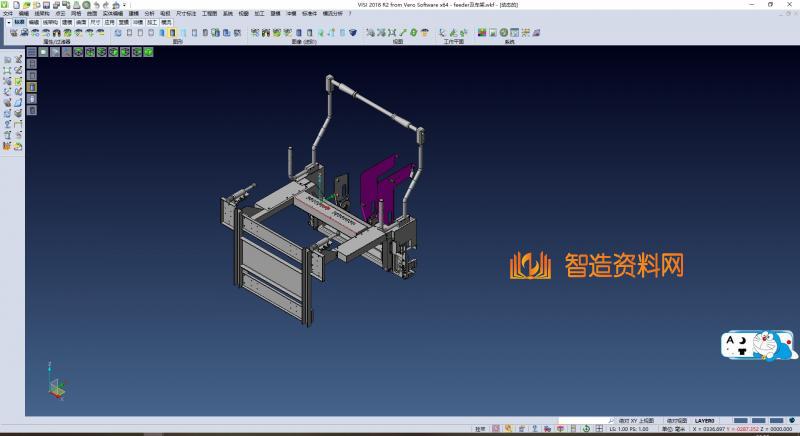This screenshot has width=800, height=436.
Task: Click the green round icon in 系统 group
Action: [x=506, y=33]
